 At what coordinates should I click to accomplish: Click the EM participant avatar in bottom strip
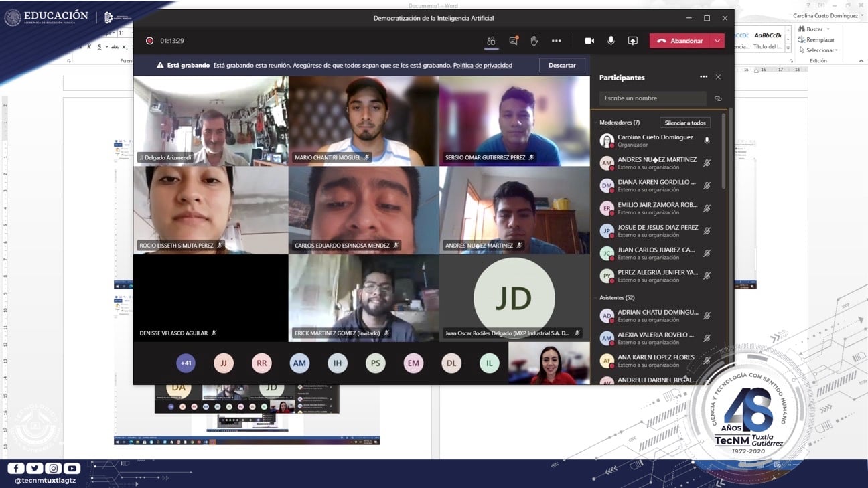[413, 363]
